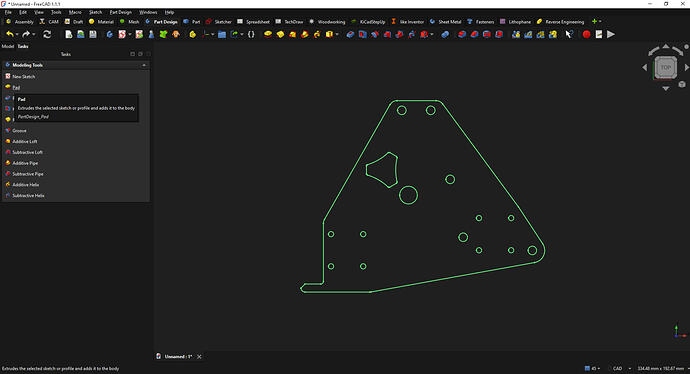Click the open macros dialog icon

pyautogui.click(x=598, y=34)
